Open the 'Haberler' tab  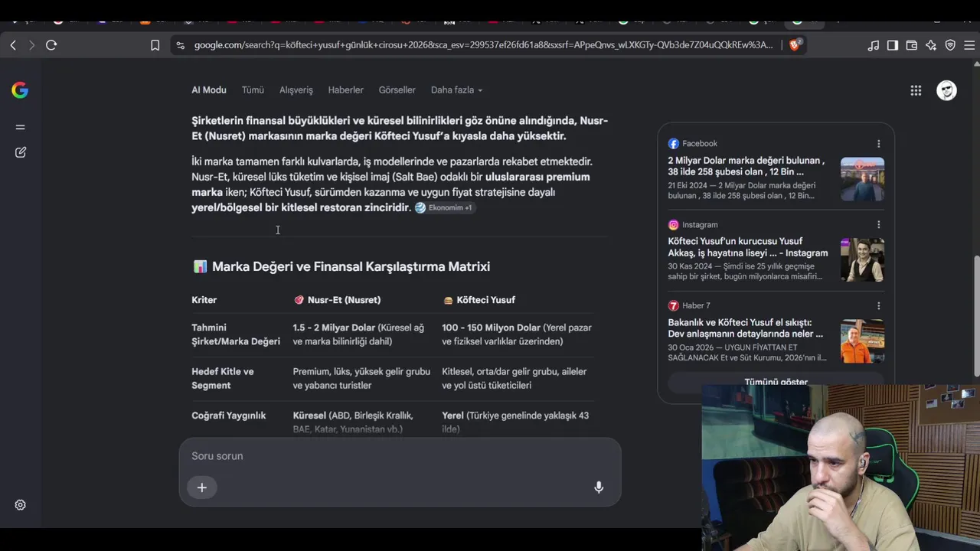(346, 90)
